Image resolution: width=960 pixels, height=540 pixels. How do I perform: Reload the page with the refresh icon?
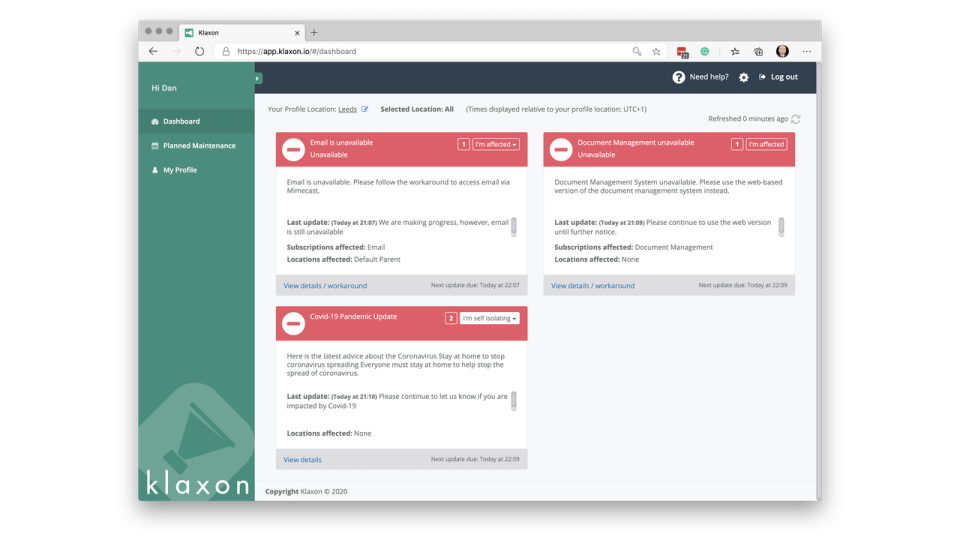pyautogui.click(x=200, y=51)
